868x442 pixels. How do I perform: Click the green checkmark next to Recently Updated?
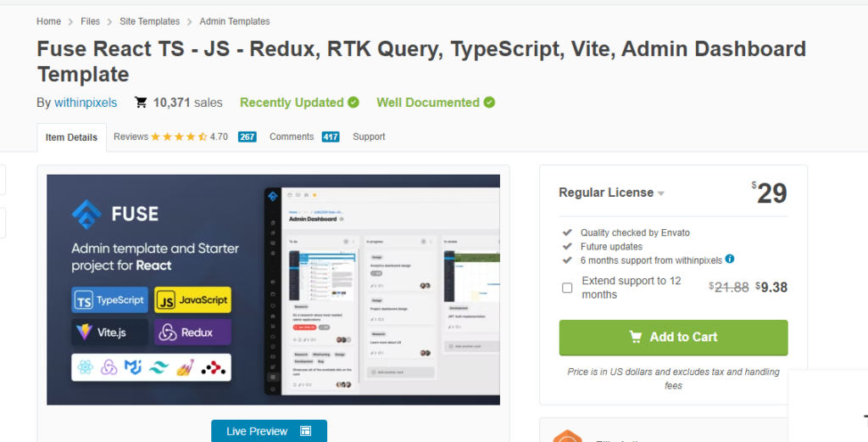(x=353, y=103)
